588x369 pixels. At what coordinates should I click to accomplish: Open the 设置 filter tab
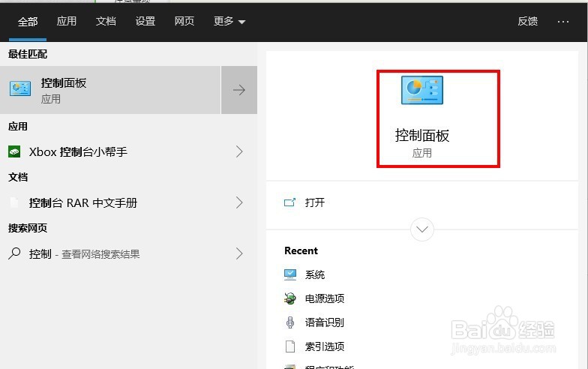coord(145,21)
